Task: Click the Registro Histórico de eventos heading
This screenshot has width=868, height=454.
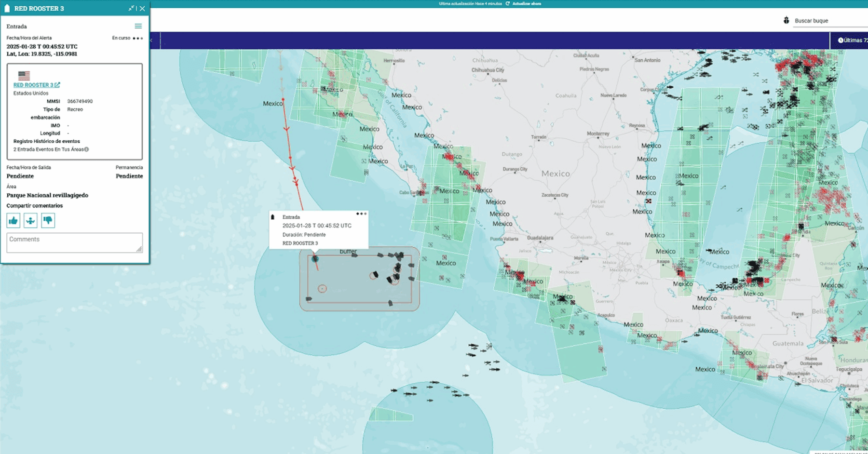Action: pos(47,141)
